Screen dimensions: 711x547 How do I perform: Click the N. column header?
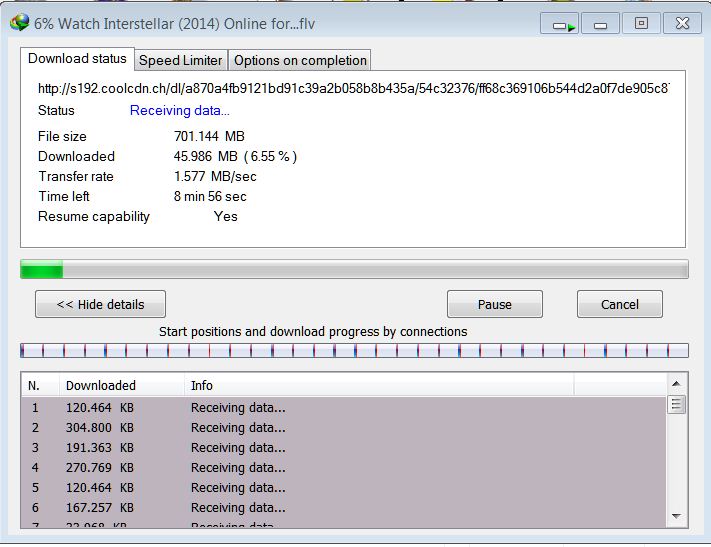pyautogui.click(x=40, y=386)
